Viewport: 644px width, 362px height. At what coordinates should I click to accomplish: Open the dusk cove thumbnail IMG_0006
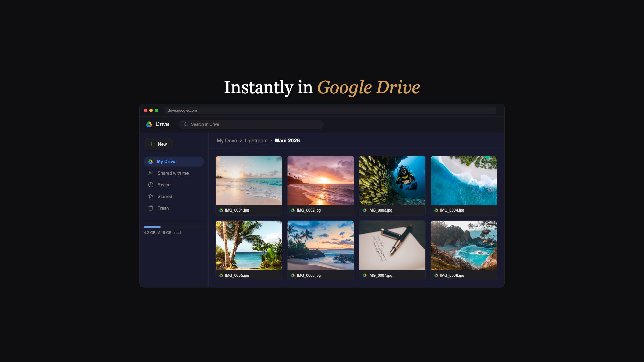pos(321,245)
